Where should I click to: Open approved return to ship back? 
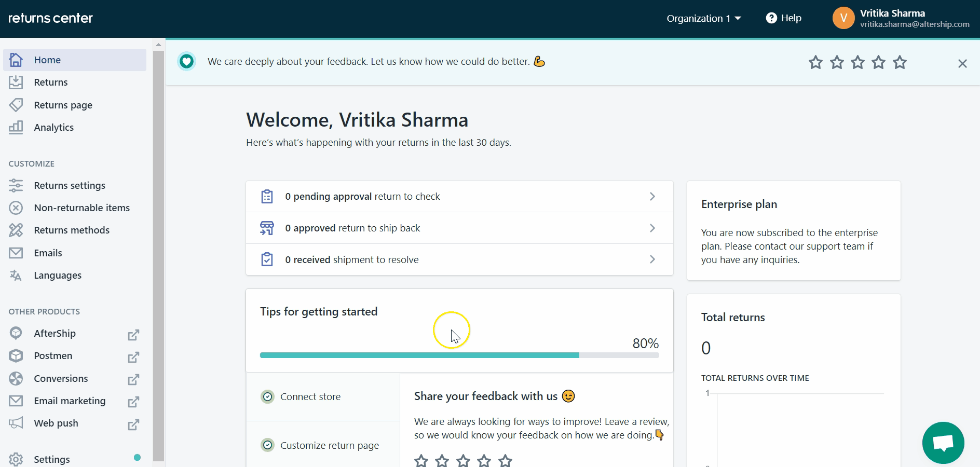pos(352,228)
